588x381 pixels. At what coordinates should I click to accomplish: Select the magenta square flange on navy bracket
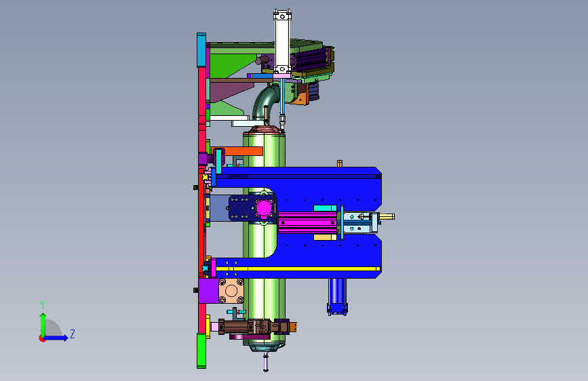pyautogui.click(x=264, y=208)
